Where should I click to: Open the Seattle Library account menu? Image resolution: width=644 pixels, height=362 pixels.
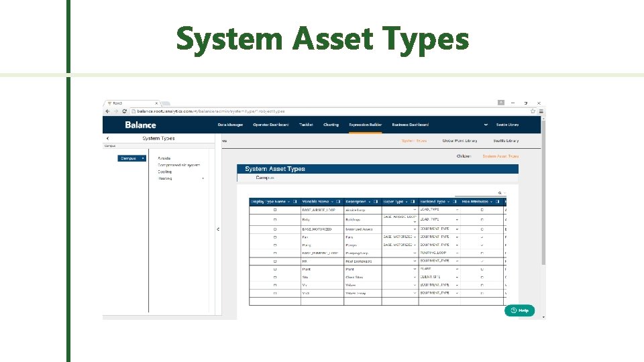pyautogui.click(x=508, y=125)
